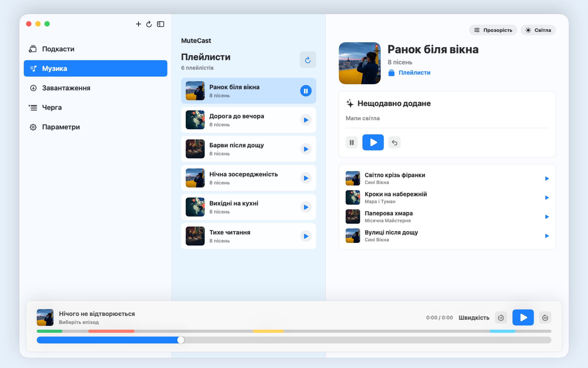Image resolution: width=588 pixels, height=368 pixels.
Task: Skip forward 30 seconds
Action: click(x=545, y=318)
